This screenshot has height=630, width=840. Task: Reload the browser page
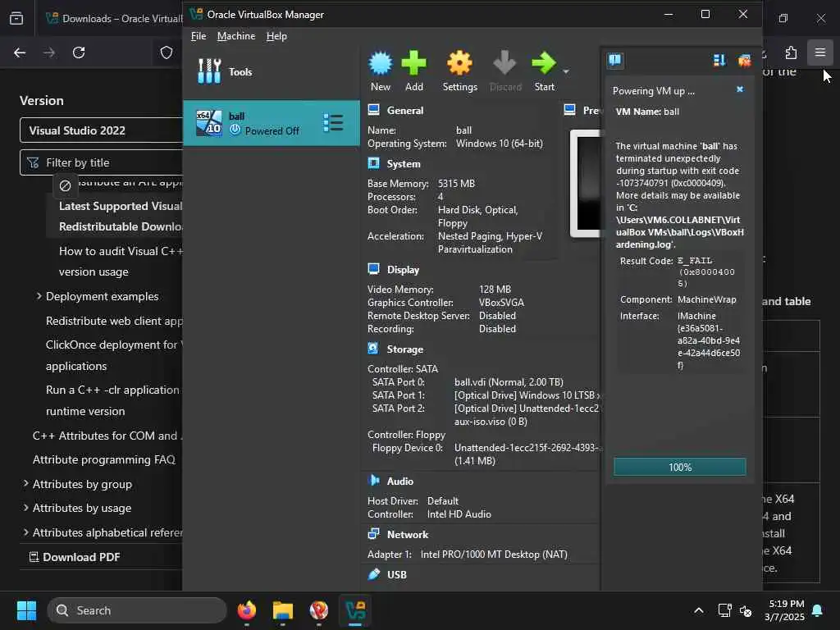pyautogui.click(x=79, y=52)
